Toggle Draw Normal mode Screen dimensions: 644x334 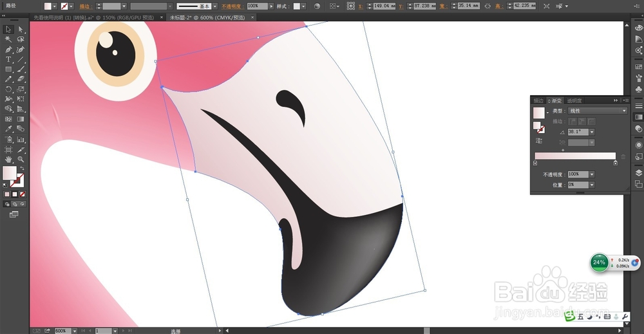[7, 204]
